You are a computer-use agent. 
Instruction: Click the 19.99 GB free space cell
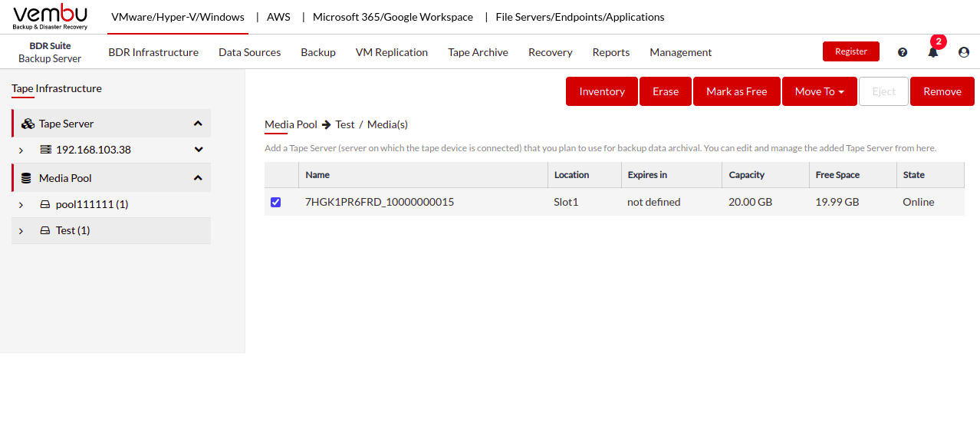(837, 202)
